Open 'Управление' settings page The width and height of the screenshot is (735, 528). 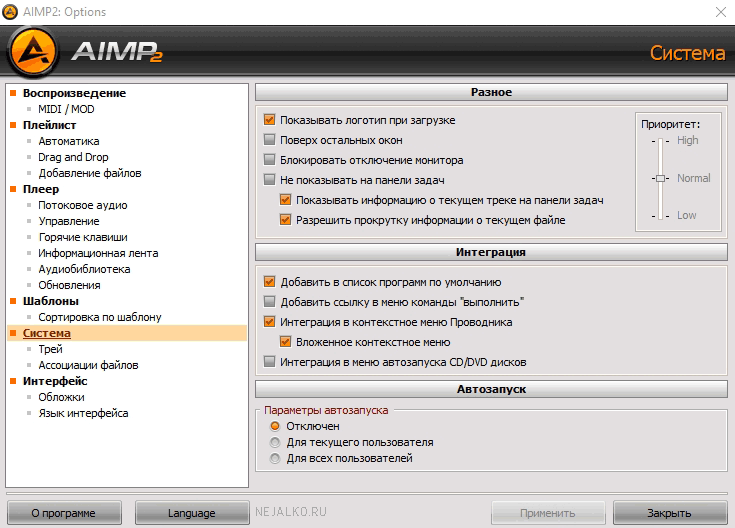tap(68, 221)
